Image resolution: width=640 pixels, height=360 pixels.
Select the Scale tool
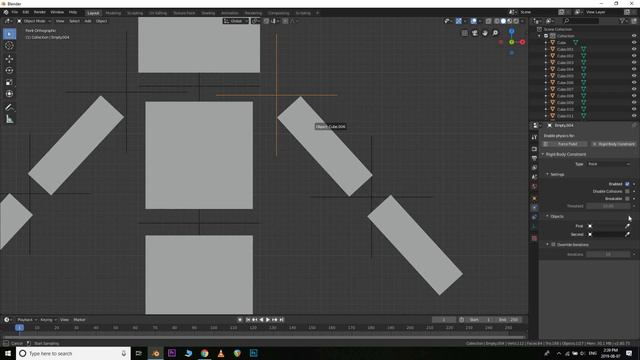pos(9,82)
